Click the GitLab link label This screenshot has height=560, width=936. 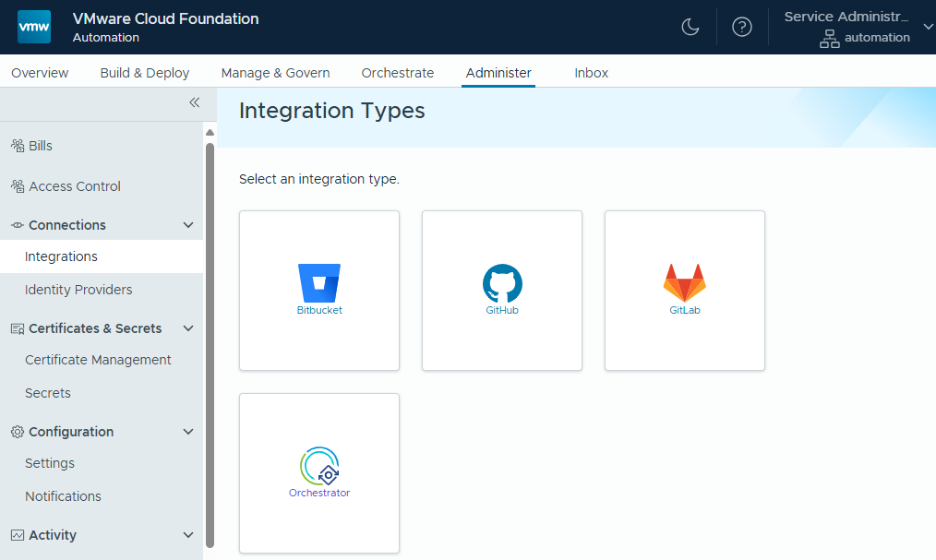(685, 310)
